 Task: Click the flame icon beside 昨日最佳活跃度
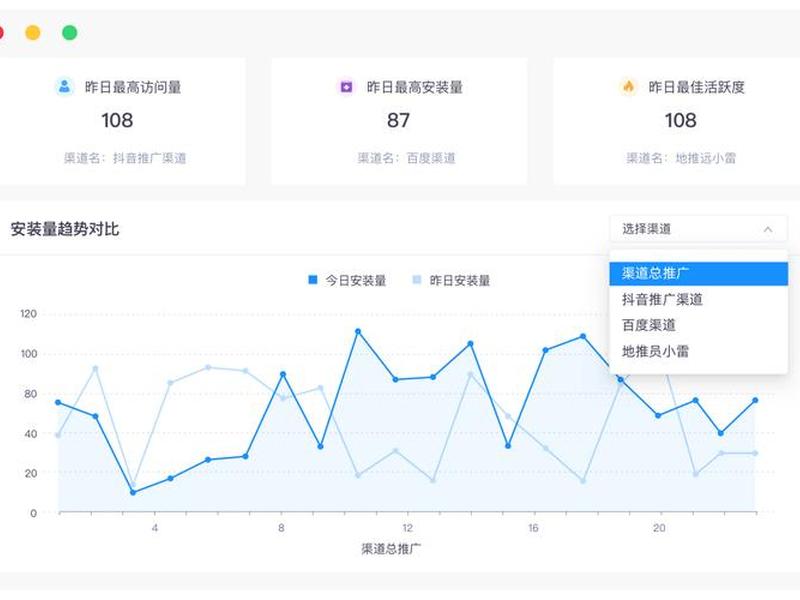(629, 87)
